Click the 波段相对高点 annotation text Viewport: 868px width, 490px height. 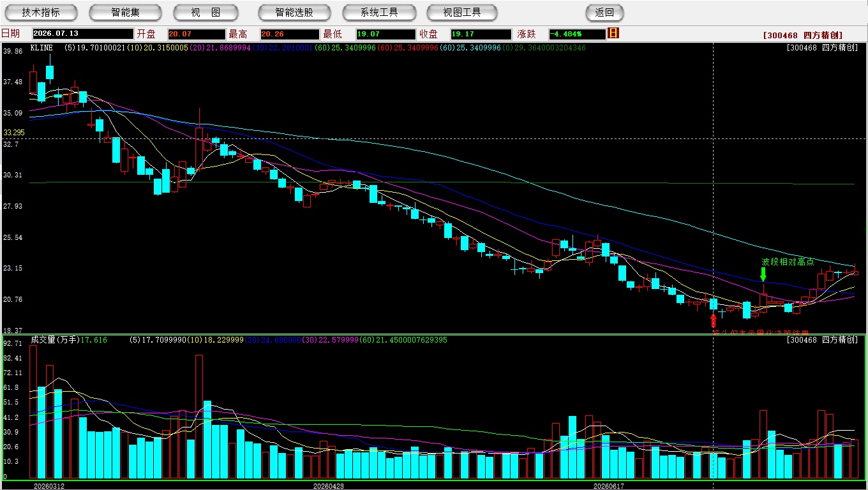click(x=788, y=262)
